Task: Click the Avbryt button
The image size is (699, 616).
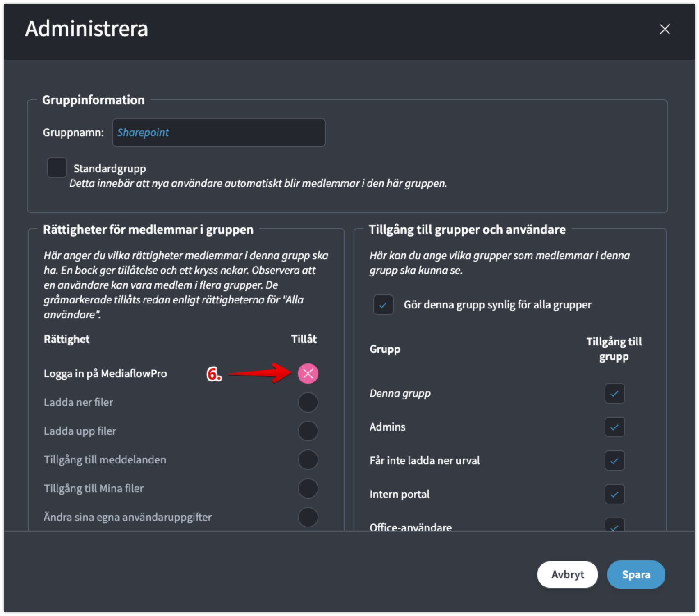Action: (567, 575)
